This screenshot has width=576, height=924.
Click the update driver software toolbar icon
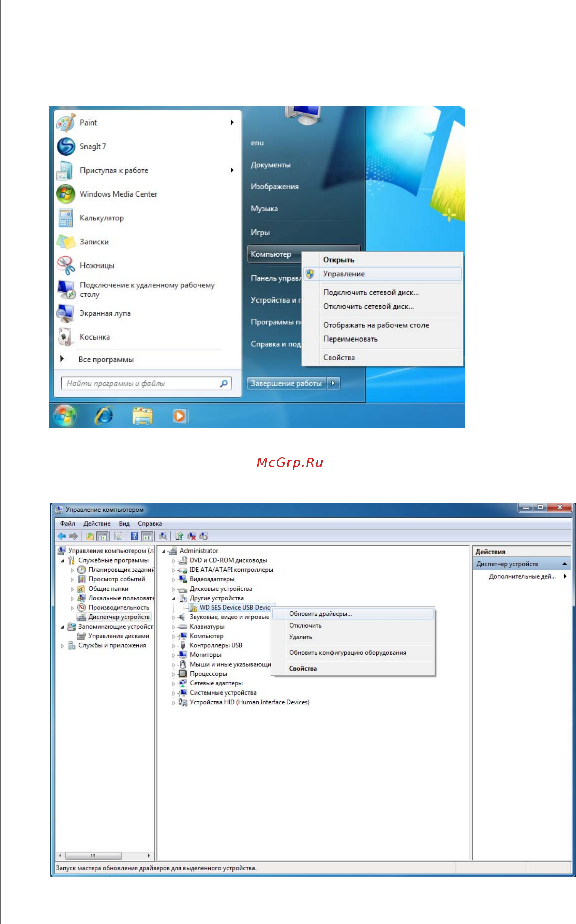[179, 536]
